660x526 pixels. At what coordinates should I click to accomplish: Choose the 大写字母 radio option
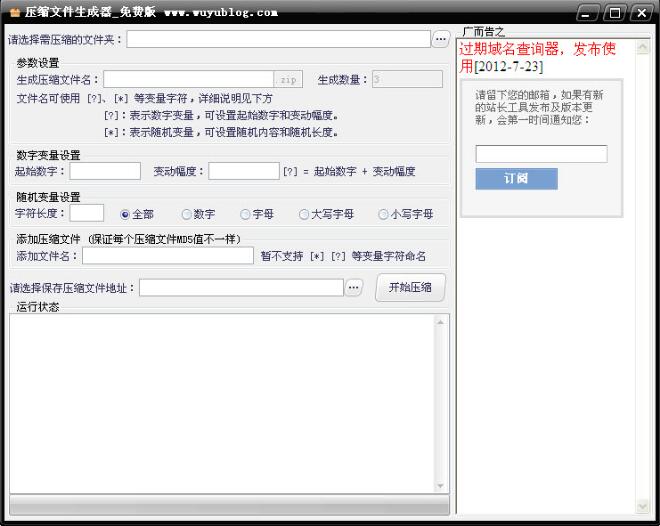pos(304,214)
